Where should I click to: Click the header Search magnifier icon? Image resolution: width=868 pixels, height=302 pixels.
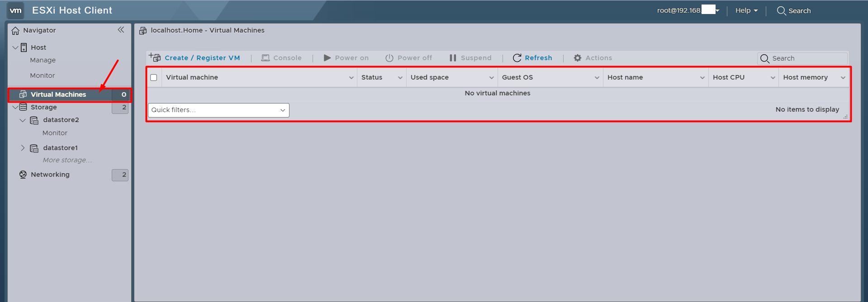pyautogui.click(x=781, y=10)
